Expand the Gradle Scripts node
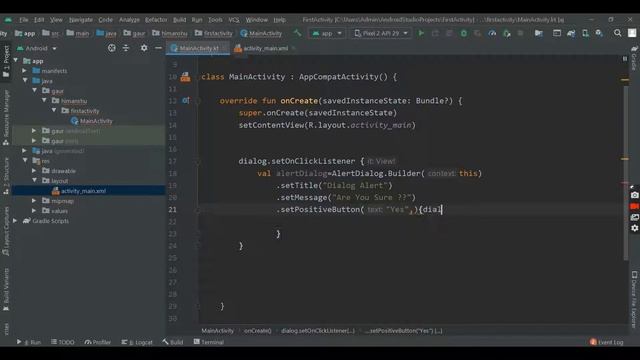640x360 pixels. pyautogui.click(x=16, y=220)
